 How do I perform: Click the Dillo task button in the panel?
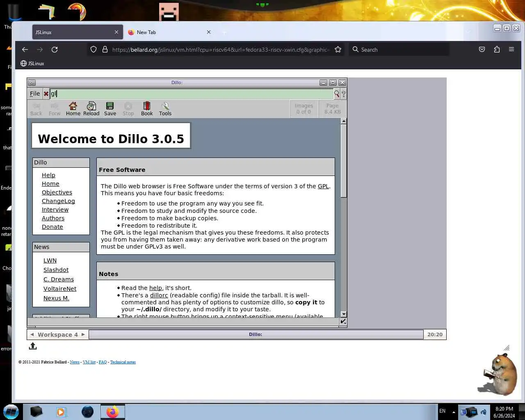tap(256, 334)
